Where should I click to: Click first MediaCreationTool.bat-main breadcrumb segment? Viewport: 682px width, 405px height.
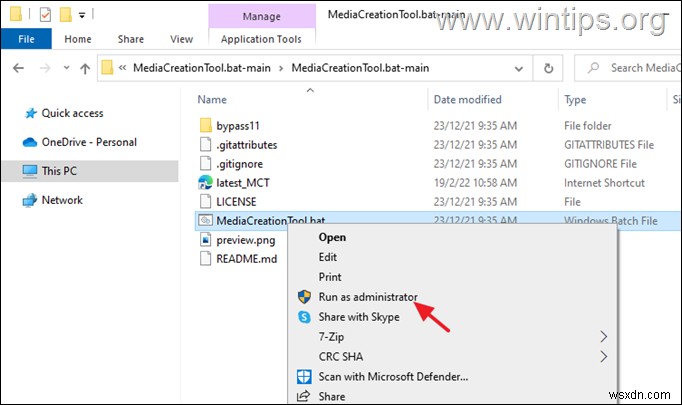[202, 68]
